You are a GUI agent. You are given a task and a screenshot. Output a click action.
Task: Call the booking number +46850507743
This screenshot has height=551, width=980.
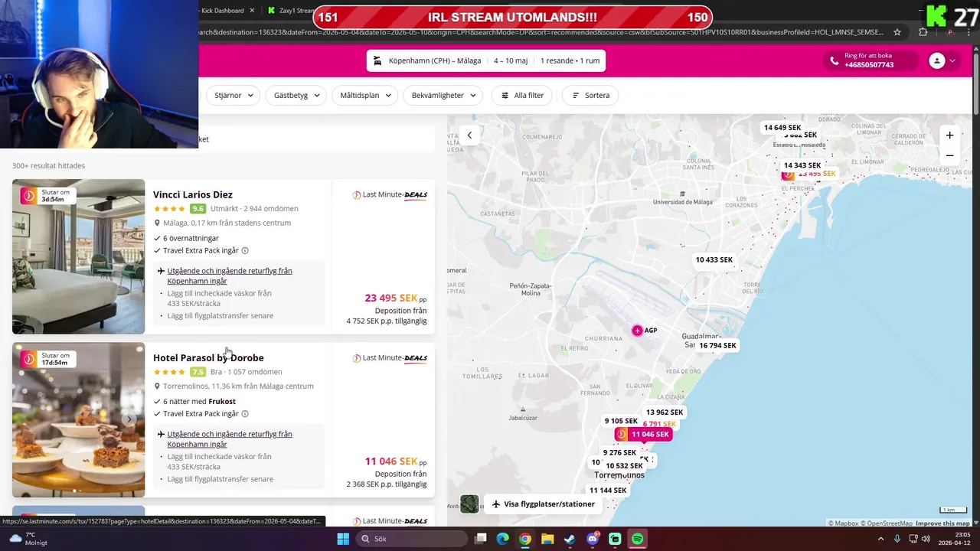pyautogui.click(x=869, y=65)
